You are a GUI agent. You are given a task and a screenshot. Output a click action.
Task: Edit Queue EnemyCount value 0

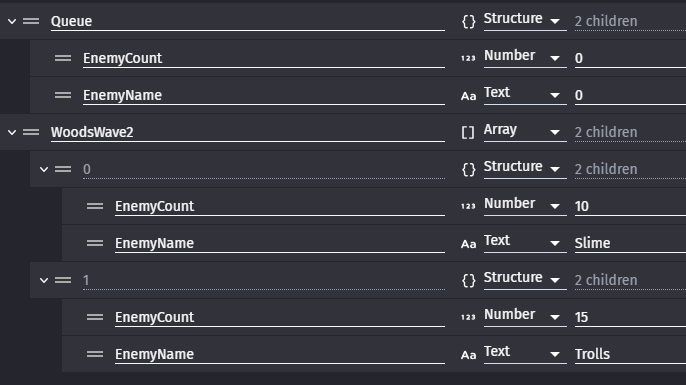(630, 58)
